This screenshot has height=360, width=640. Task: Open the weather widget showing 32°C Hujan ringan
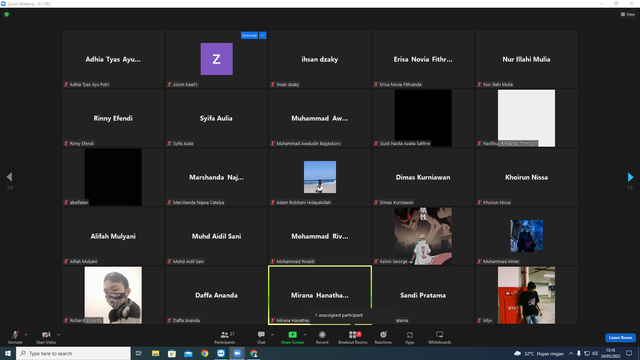coord(539,353)
